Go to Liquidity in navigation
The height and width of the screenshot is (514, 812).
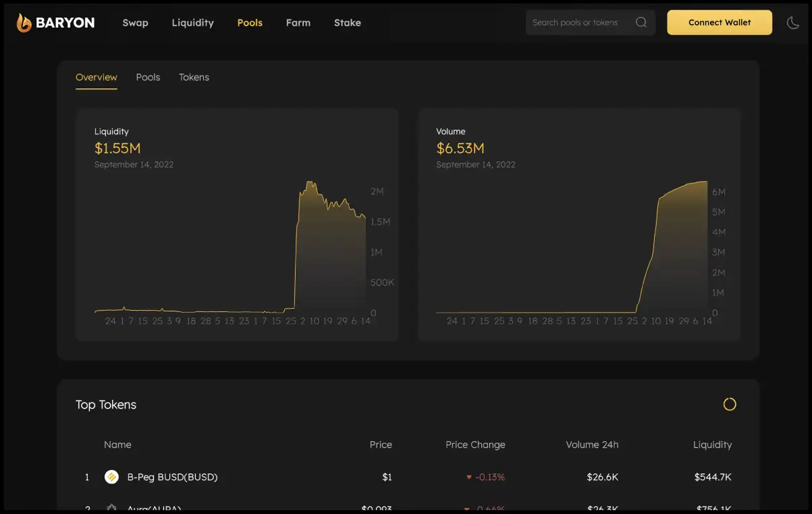(x=192, y=22)
